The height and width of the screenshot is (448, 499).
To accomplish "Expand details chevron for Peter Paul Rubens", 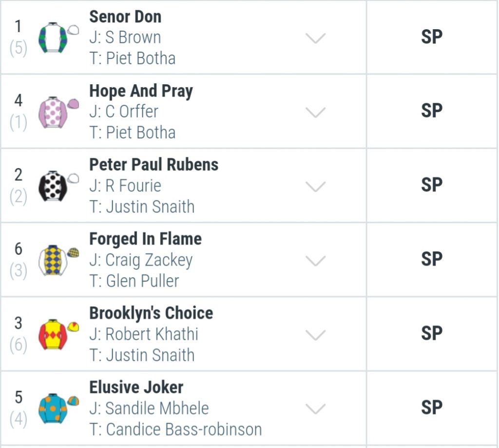I will point(315,186).
